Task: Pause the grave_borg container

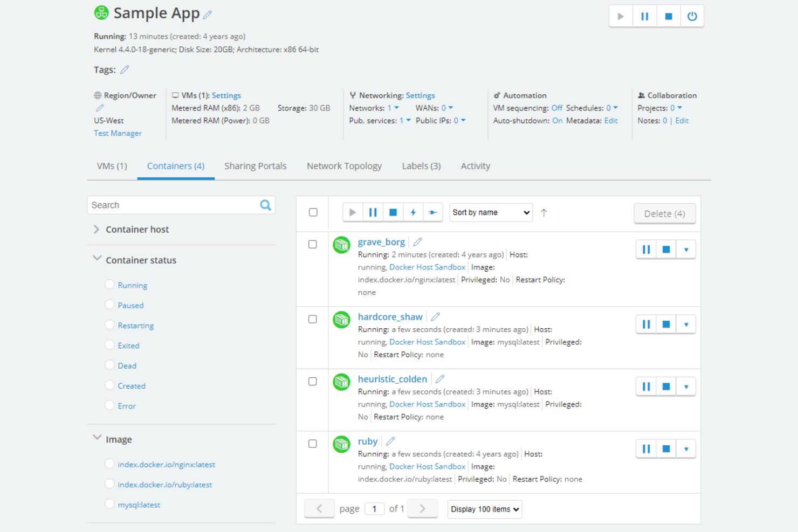Action: click(645, 249)
